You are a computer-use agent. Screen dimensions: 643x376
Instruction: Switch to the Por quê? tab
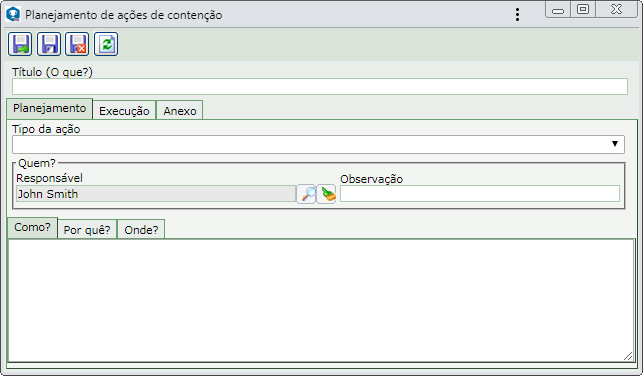pyautogui.click(x=87, y=230)
